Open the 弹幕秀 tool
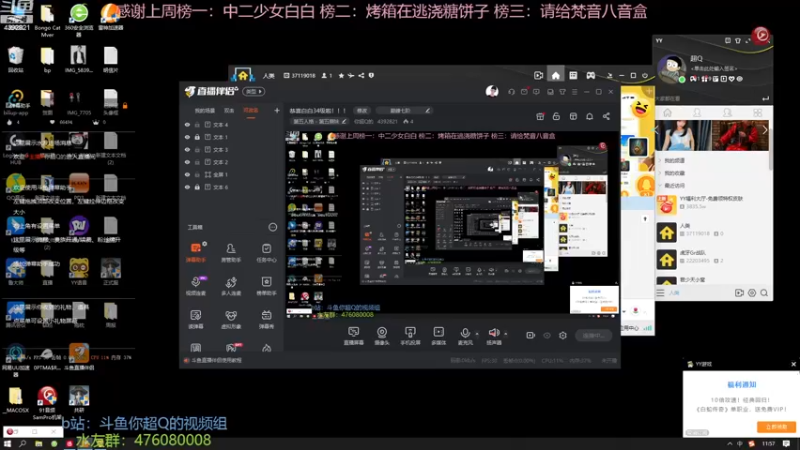800x450 pixels. [x=266, y=319]
